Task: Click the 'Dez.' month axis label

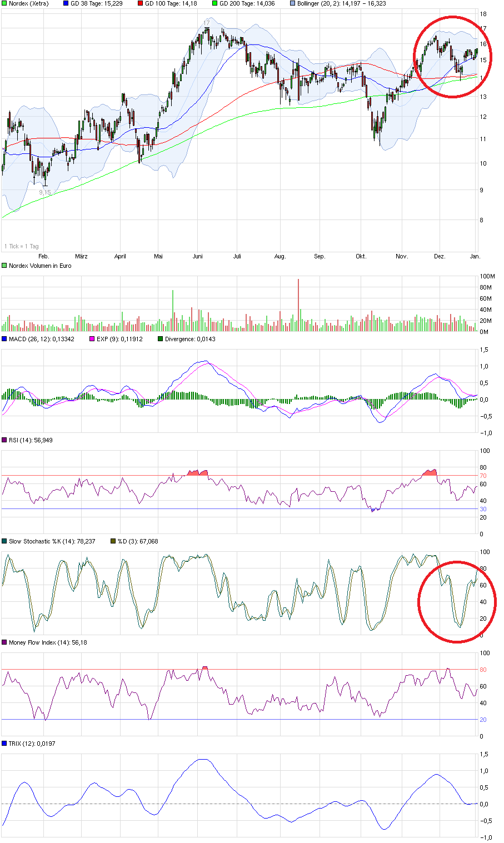Action: coord(440,257)
